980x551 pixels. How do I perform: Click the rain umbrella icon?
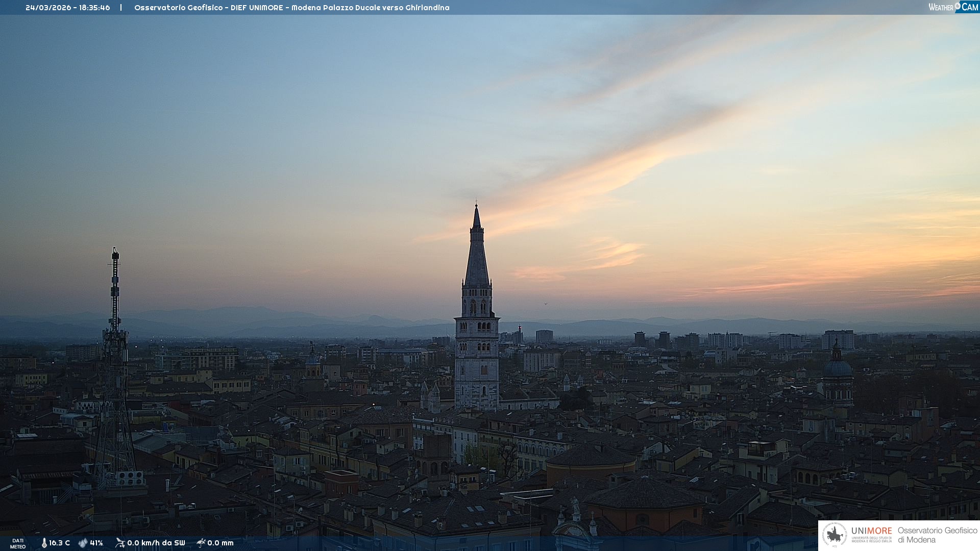pyautogui.click(x=201, y=543)
